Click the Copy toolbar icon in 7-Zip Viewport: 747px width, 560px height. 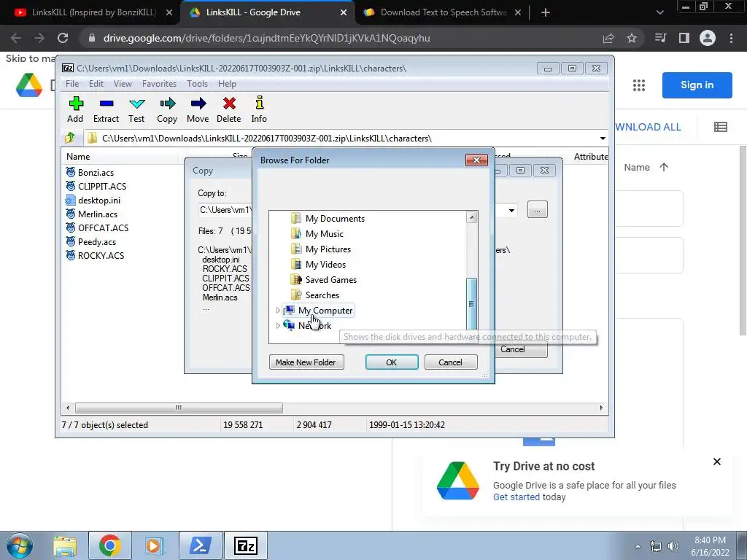(x=167, y=104)
